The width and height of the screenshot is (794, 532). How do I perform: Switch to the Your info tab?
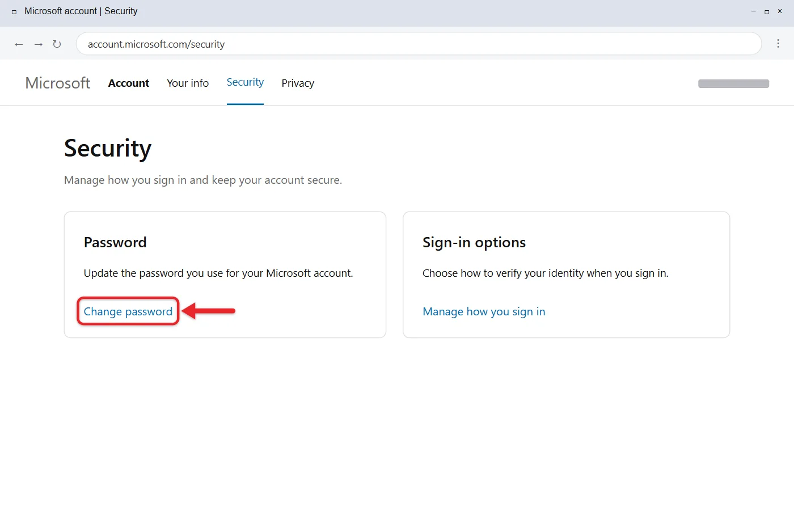188,83
